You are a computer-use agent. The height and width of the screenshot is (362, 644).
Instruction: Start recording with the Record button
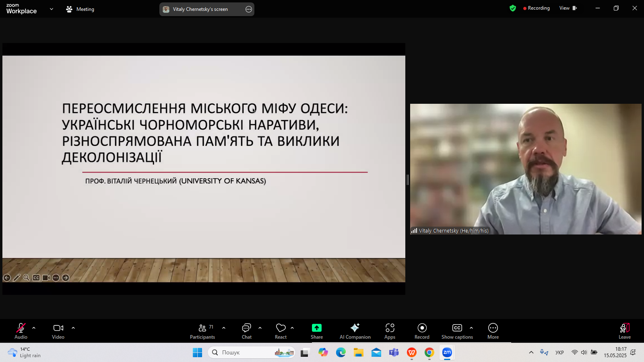(422, 331)
